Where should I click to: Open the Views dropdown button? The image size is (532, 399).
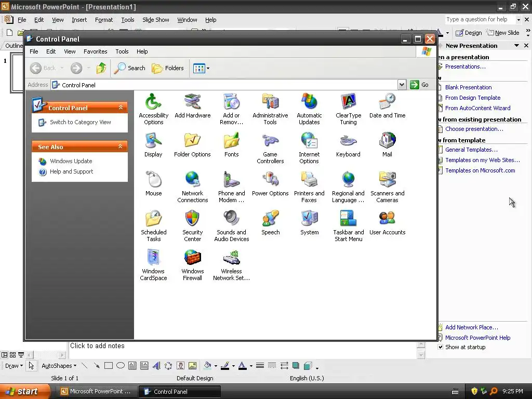tap(201, 68)
